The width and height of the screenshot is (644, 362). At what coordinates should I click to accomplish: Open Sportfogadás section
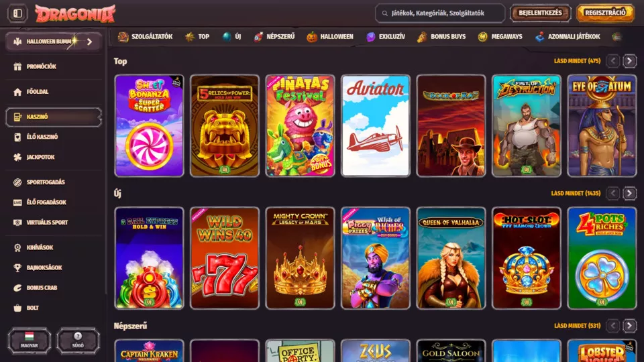[45, 182]
